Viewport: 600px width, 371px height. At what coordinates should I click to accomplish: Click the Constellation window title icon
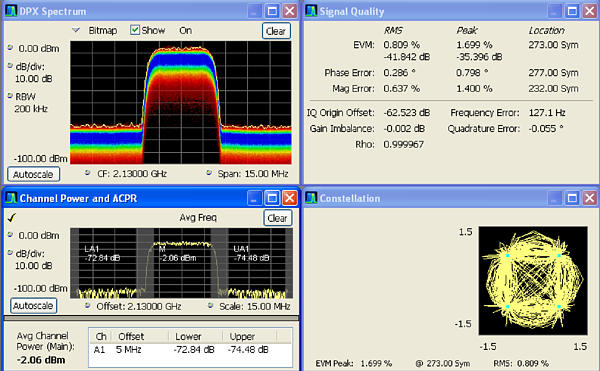coord(311,198)
